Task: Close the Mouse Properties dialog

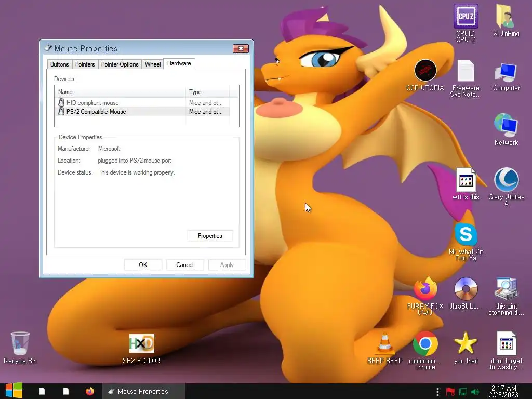Action: (x=241, y=48)
